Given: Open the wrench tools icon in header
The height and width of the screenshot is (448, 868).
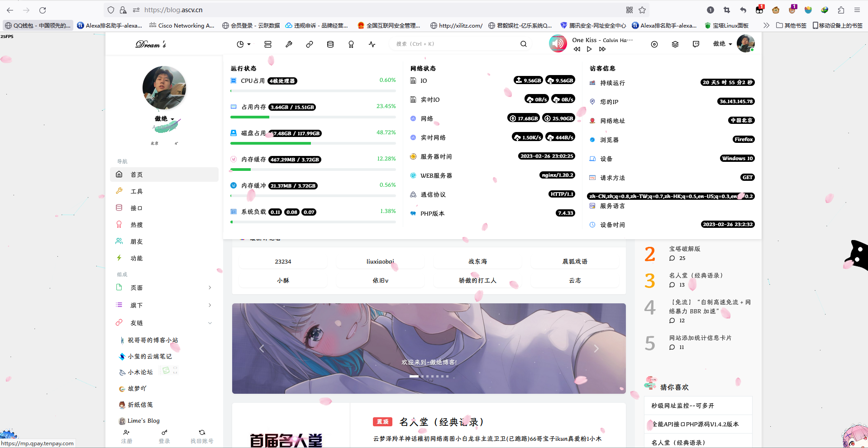Looking at the screenshot, I should point(289,44).
